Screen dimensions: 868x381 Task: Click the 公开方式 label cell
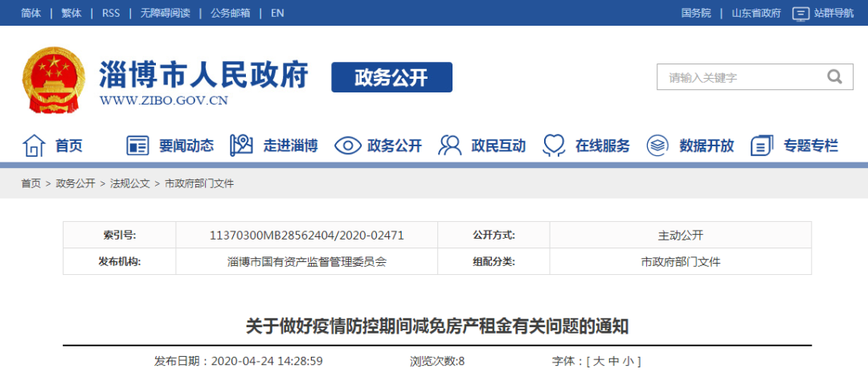493,236
